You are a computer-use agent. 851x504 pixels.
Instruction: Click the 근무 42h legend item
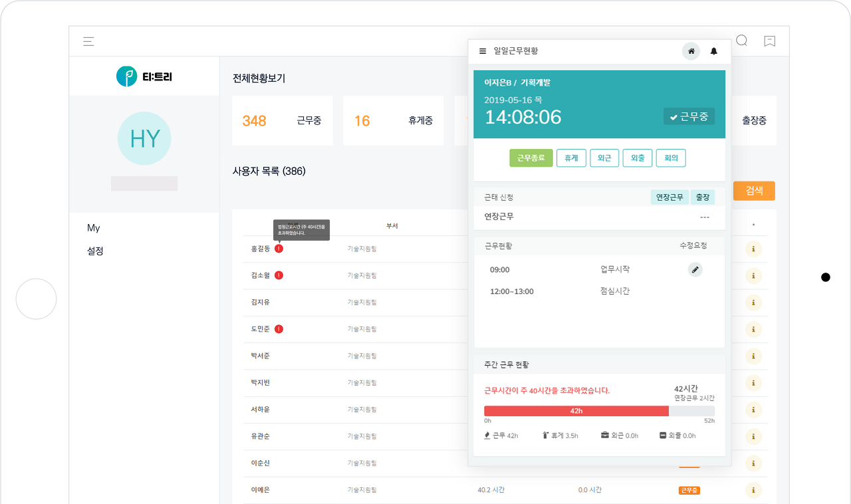[x=501, y=436]
